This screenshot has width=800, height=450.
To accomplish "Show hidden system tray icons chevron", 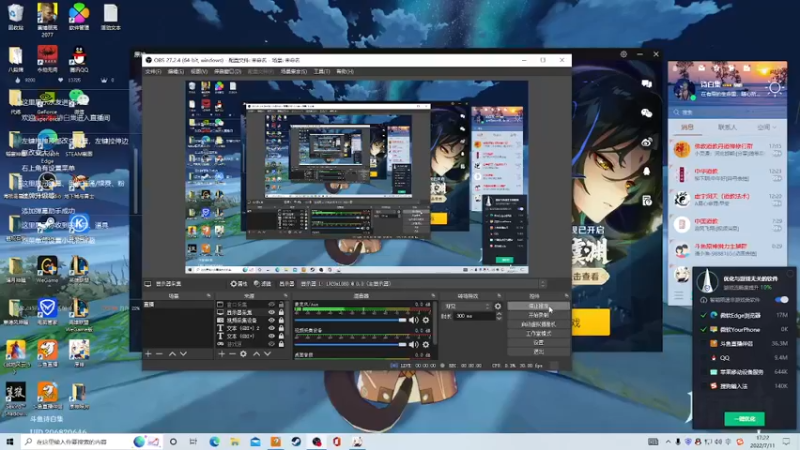I will [x=668, y=442].
